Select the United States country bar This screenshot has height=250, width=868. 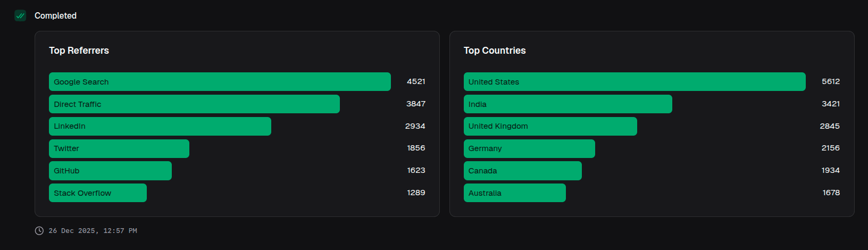(x=635, y=82)
